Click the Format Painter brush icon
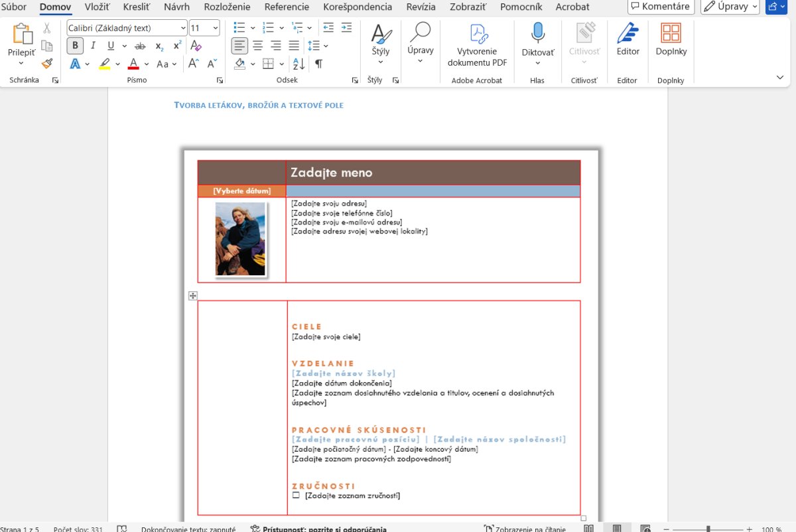Screen dimensions: 796x532 [x=46, y=64]
